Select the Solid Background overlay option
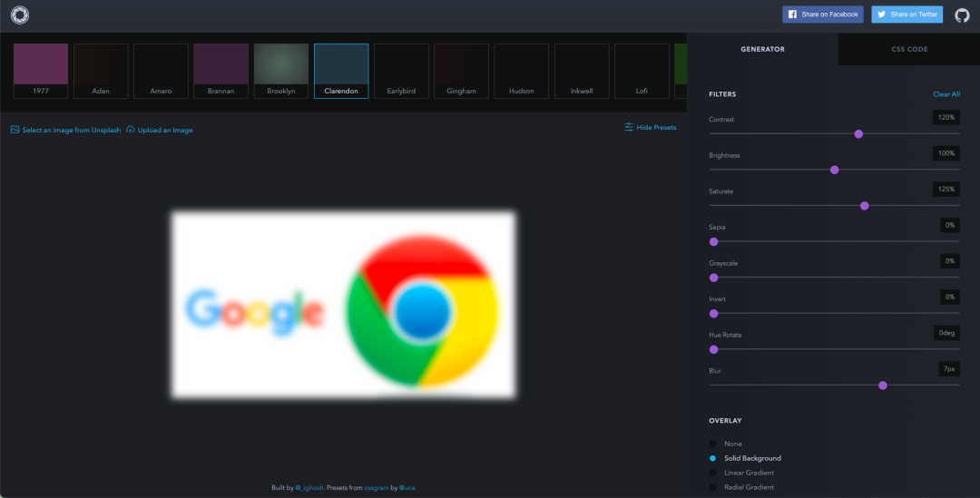The image size is (980, 498). [745, 458]
